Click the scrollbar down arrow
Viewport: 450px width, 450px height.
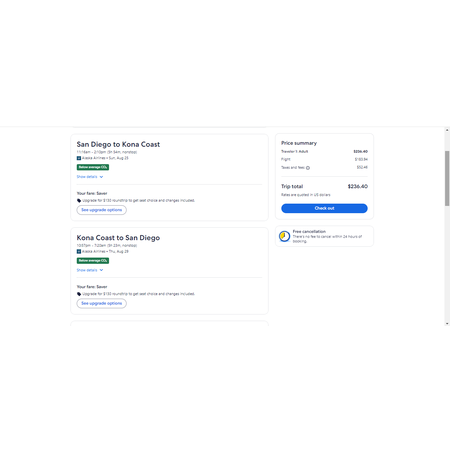pyautogui.click(x=447, y=323)
